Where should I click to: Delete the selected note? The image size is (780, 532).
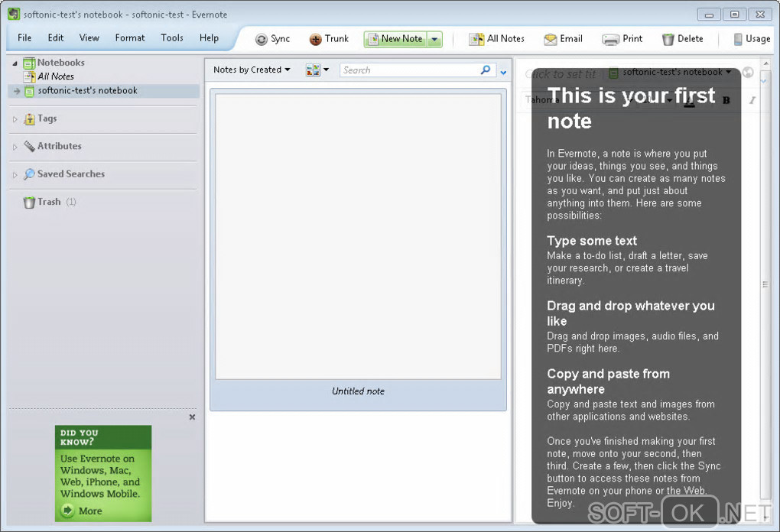pos(682,39)
